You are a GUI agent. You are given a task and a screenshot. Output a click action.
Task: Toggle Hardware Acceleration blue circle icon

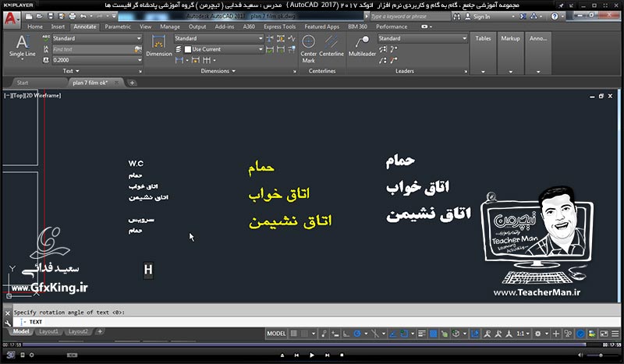click(x=580, y=334)
